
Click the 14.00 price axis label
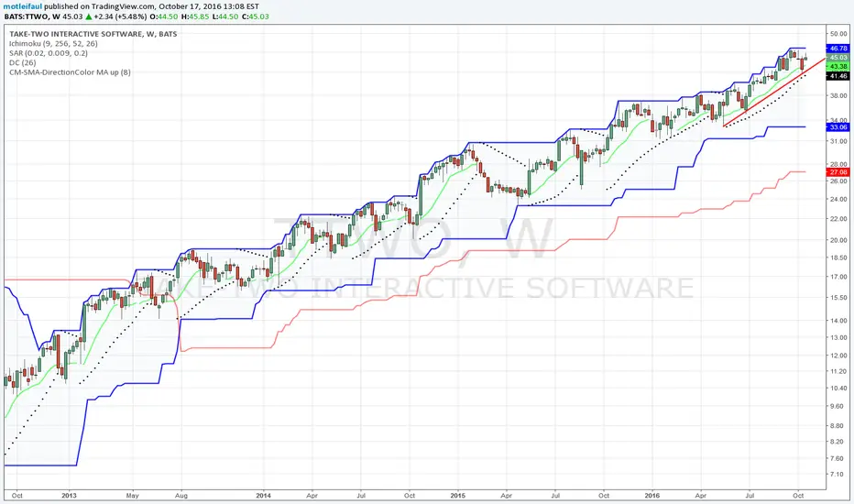(838, 321)
